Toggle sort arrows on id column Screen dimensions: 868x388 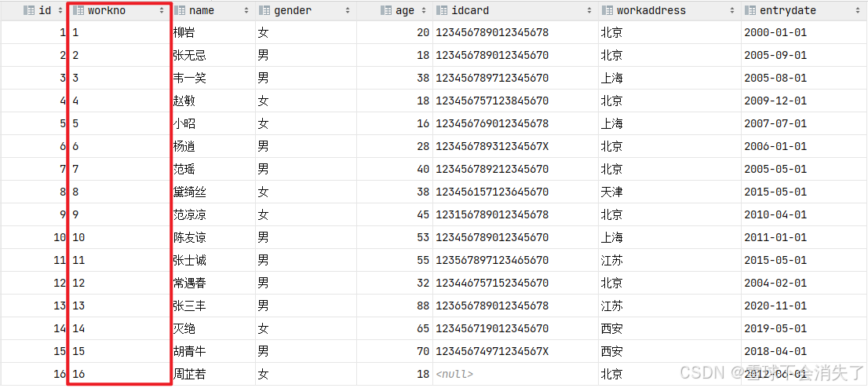pyautogui.click(x=60, y=10)
